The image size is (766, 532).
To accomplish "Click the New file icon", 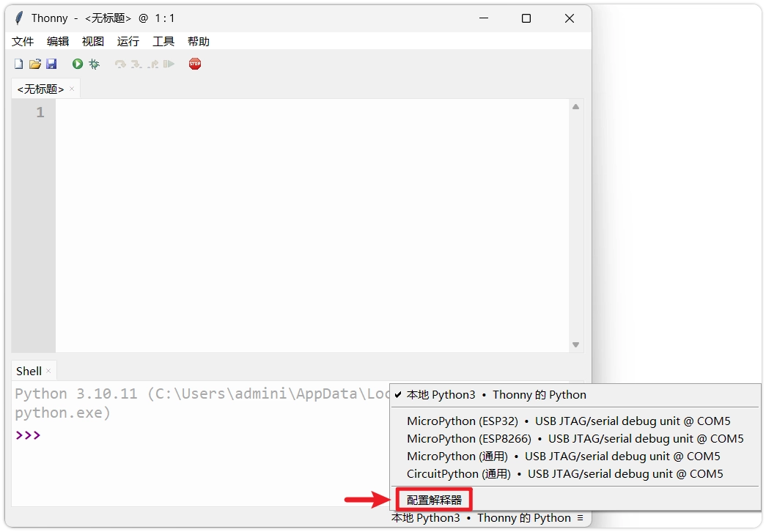I will pyautogui.click(x=19, y=64).
